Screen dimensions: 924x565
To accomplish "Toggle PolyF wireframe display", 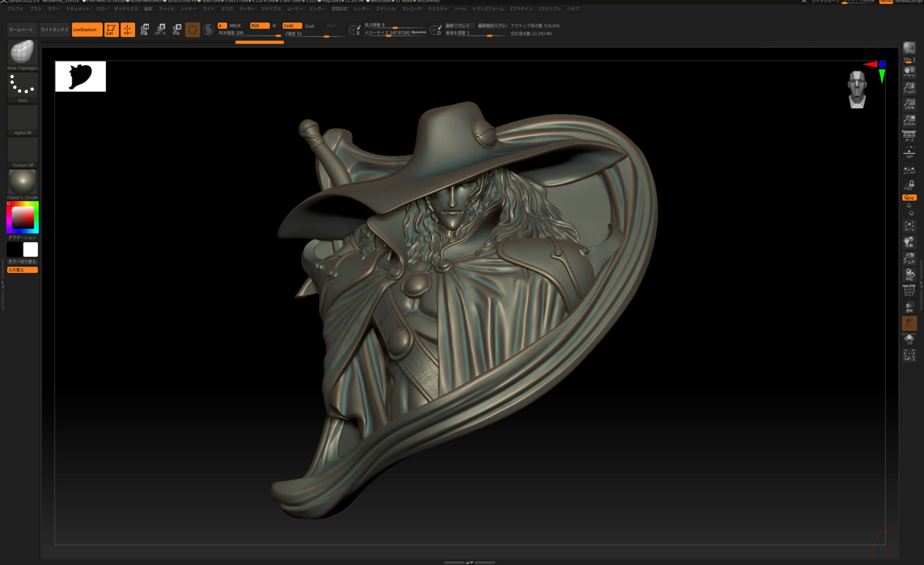I will pos(909,290).
